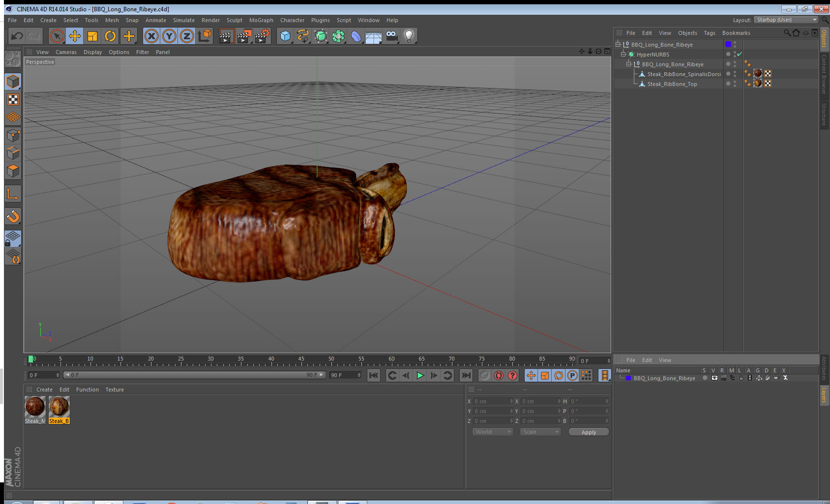830x504 pixels.
Task: Click the preview range slider bar
Action: click(195, 375)
